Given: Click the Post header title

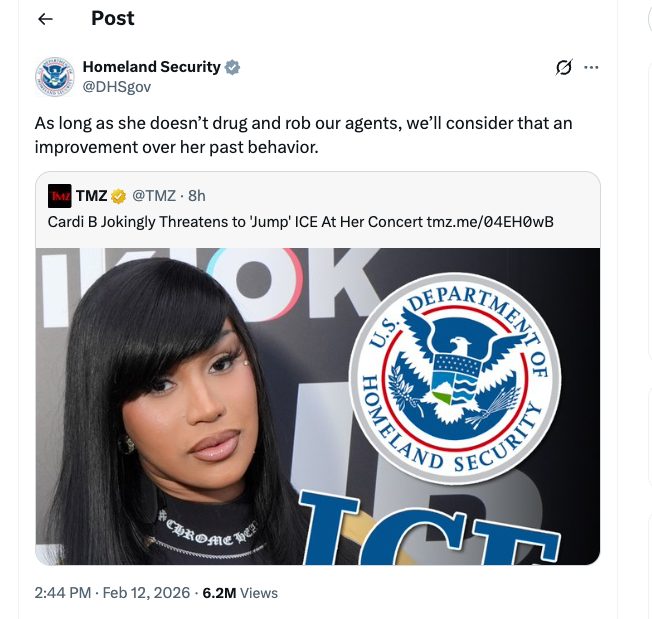Looking at the screenshot, I should pos(113,18).
